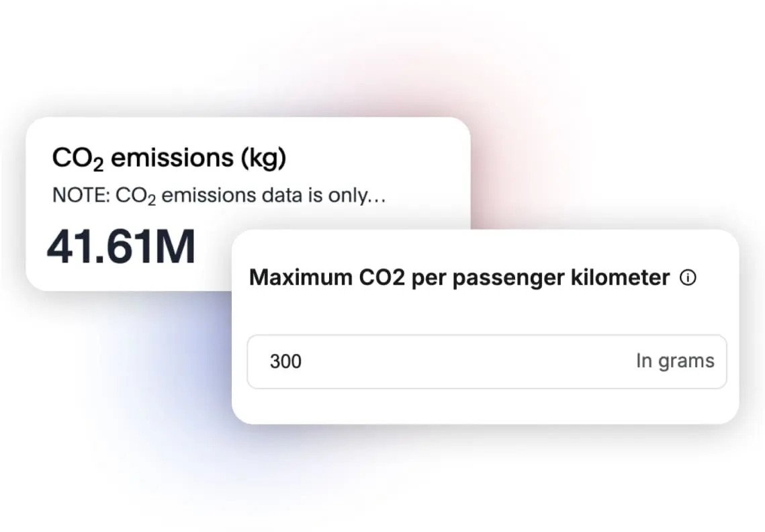Screen dimensions: 765x532
Task: Click the "In grams" unit suffix
Action: click(x=674, y=361)
